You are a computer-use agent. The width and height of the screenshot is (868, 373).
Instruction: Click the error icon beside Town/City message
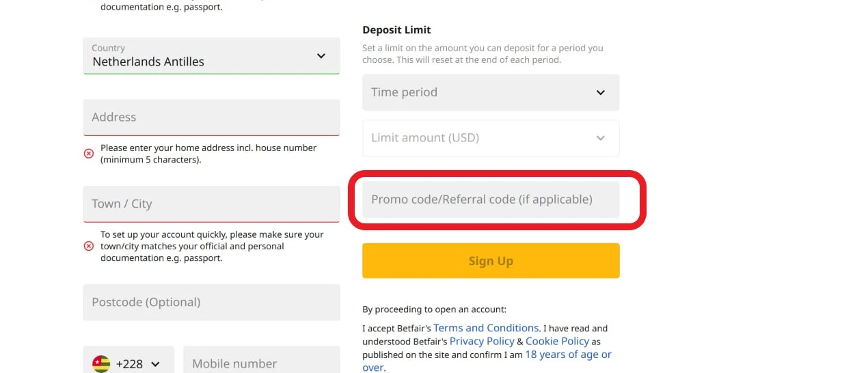(88, 246)
